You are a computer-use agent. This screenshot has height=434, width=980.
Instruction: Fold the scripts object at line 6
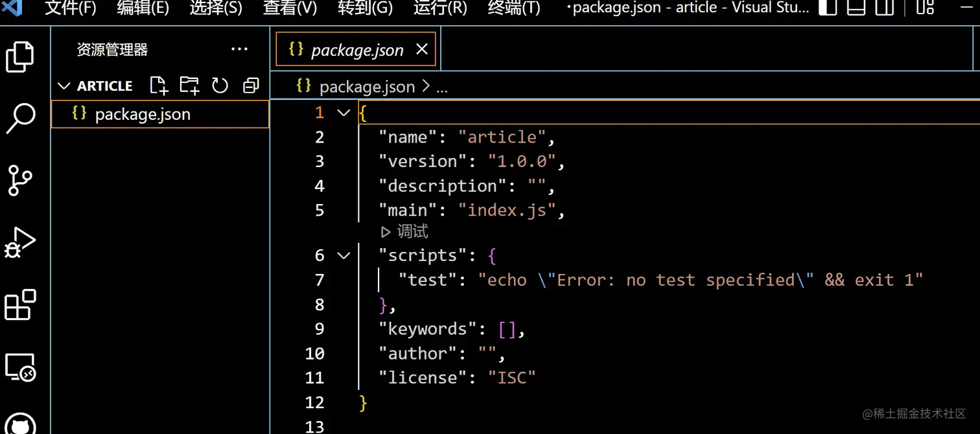pyautogui.click(x=344, y=255)
